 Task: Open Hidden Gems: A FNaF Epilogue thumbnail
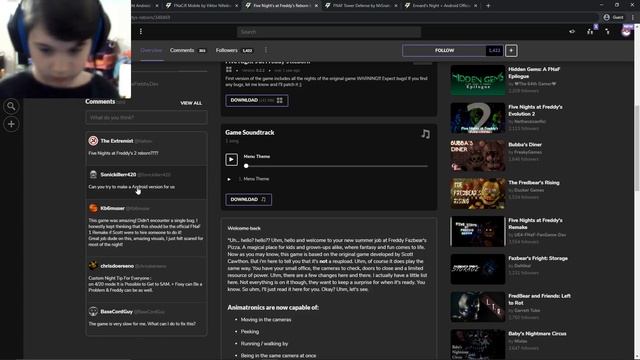478,80
